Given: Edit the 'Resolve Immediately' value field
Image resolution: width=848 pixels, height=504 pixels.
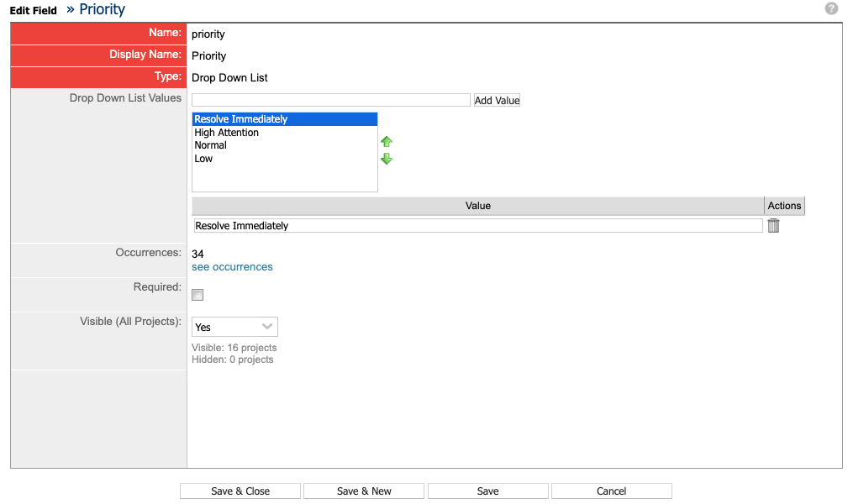Looking at the screenshot, I should pos(477,226).
